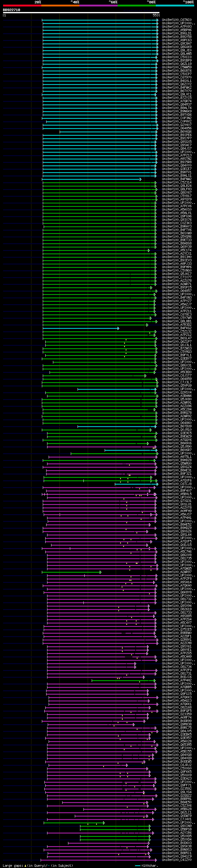Click the UniRef100_C5XCC0 label
197x868 pixels.
(177, 57)
